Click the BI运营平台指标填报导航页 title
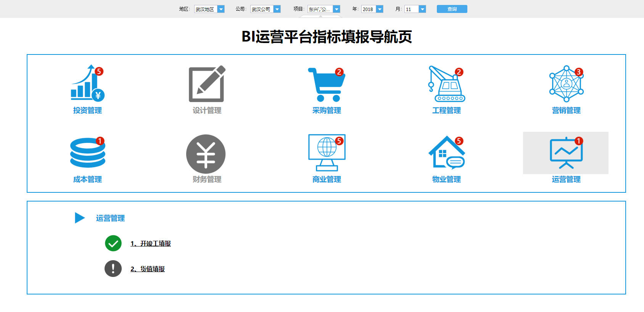This screenshot has width=644, height=312. tap(327, 37)
